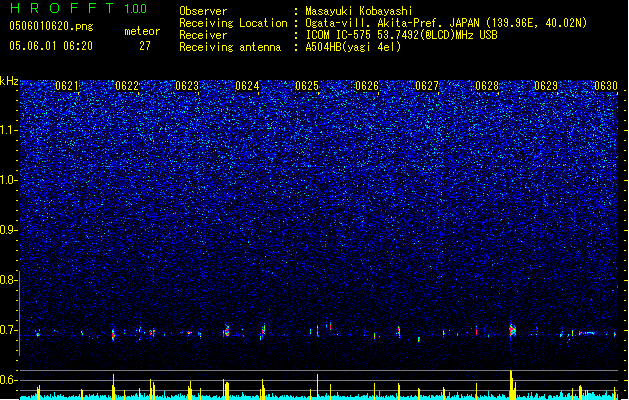Image resolution: width=629 pixels, height=400 pixels.
Task: Select the Ogata-vill. Akita-Pref. JAPAN location text
Action: point(393,23)
